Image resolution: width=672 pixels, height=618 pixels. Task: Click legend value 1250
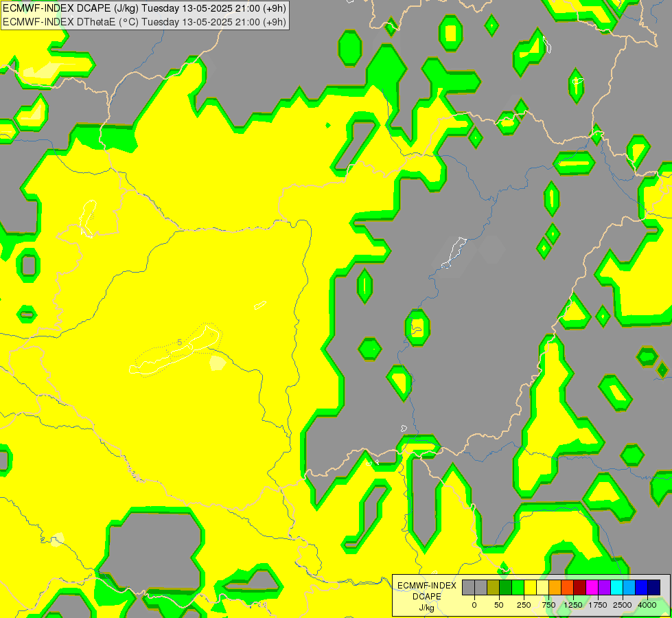pyautogui.click(x=573, y=605)
